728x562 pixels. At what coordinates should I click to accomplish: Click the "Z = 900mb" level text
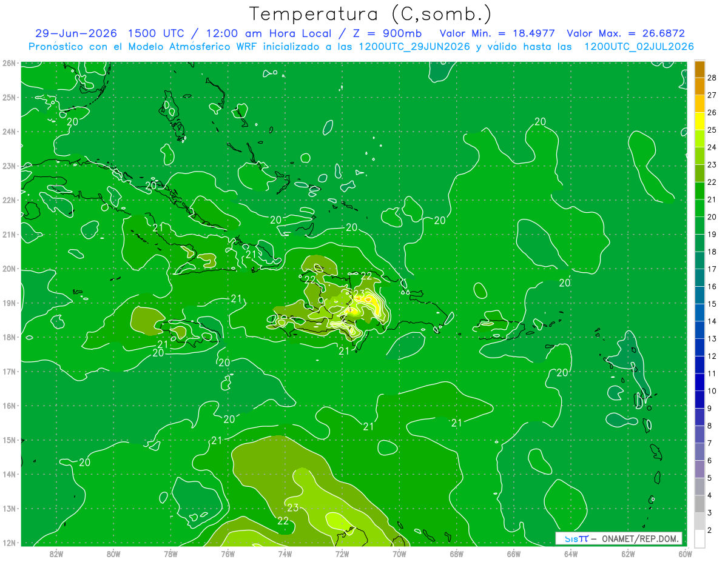click(x=386, y=33)
